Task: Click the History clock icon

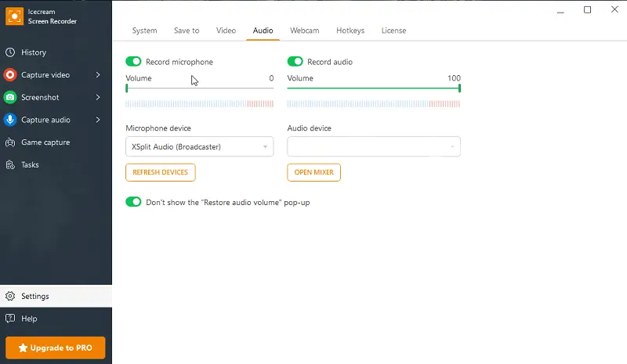Action: (10, 52)
